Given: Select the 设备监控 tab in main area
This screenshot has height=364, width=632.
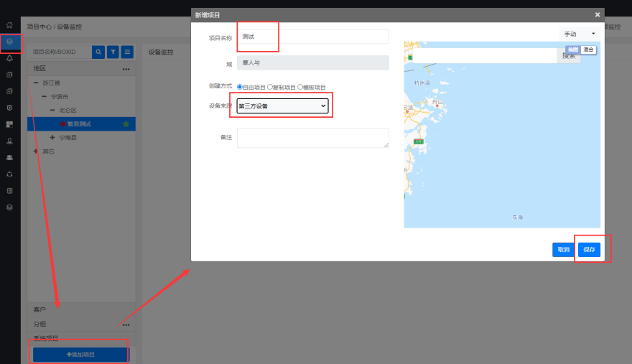Looking at the screenshot, I should click(x=161, y=52).
